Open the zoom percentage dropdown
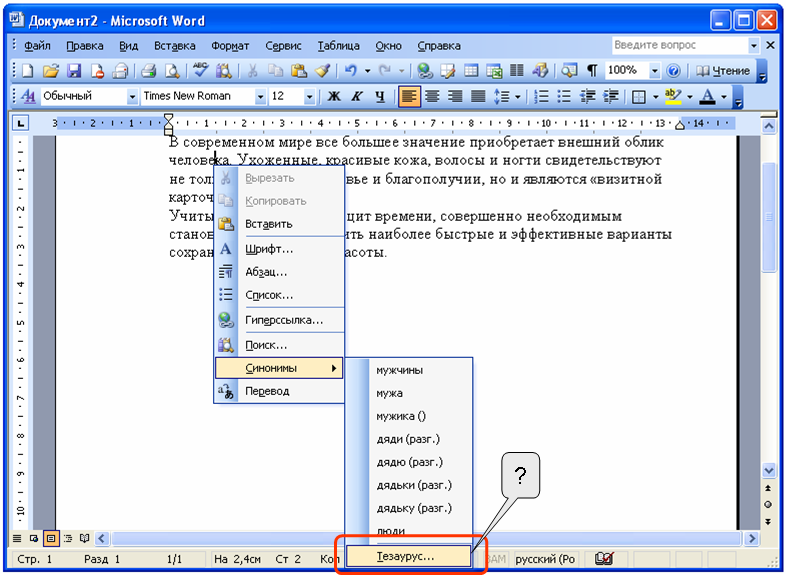 point(655,71)
